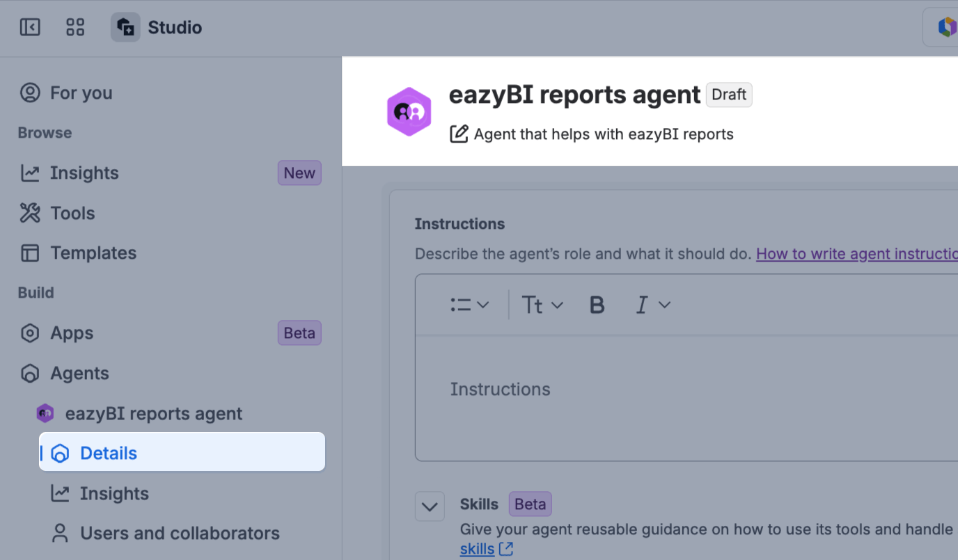Click the Studio title text

pyautogui.click(x=175, y=28)
